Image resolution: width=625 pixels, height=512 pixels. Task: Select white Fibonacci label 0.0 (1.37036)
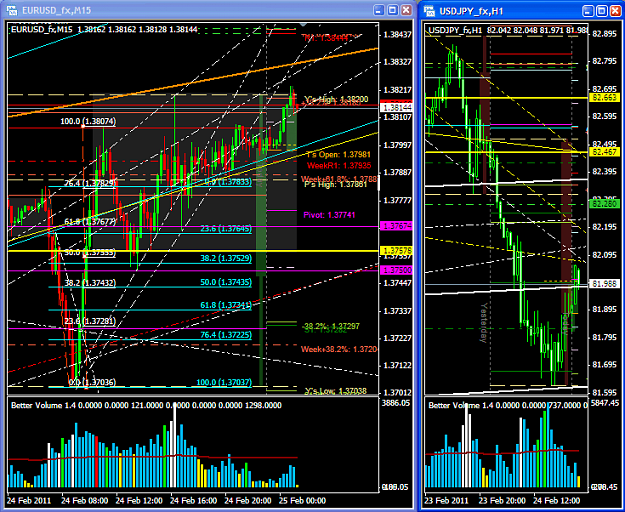pyautogui.click(x=92, y=382)
